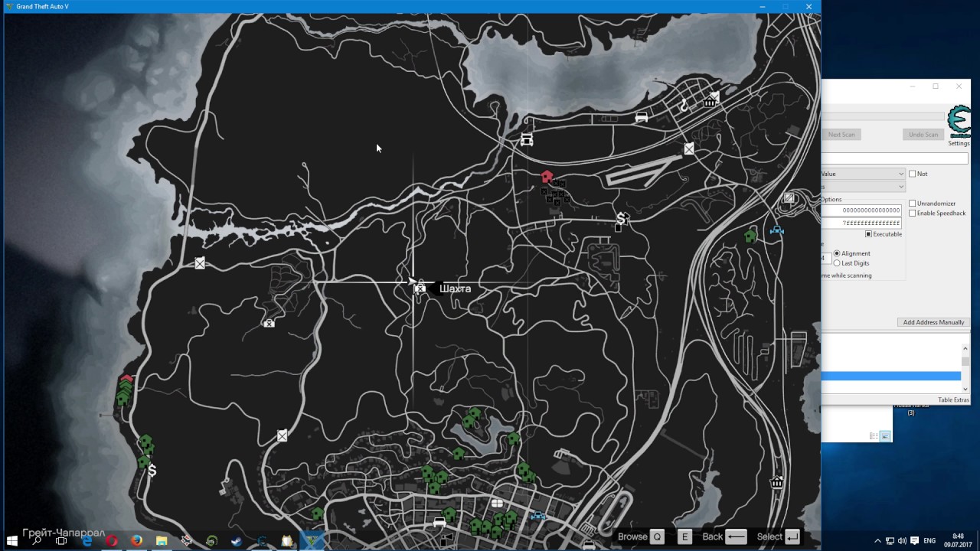Click the GTA V taskbar icon
This screenshot has height=551, width=980.
click(312, 541)
